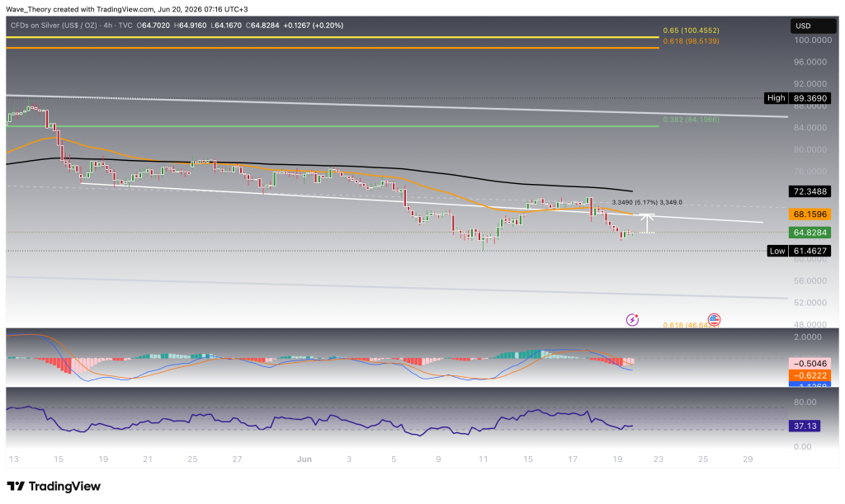
Task: Click the RSI value 37.13 tag
Action: [805, 426]
